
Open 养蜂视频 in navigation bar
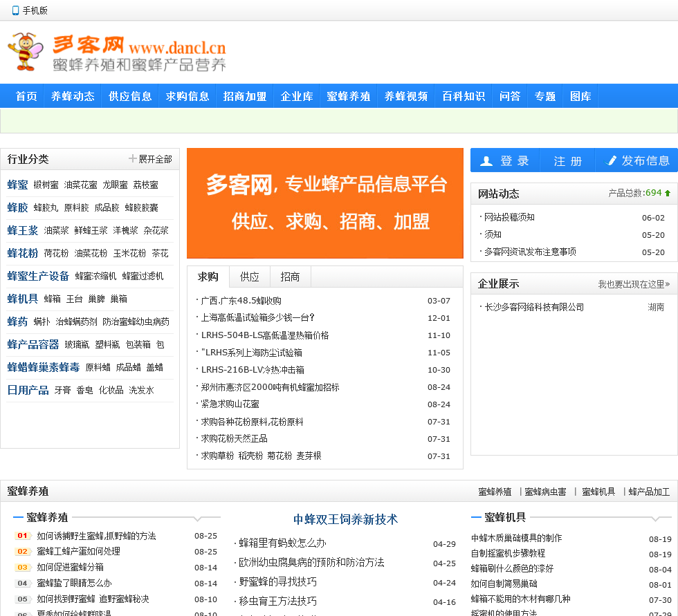point(406,96)
